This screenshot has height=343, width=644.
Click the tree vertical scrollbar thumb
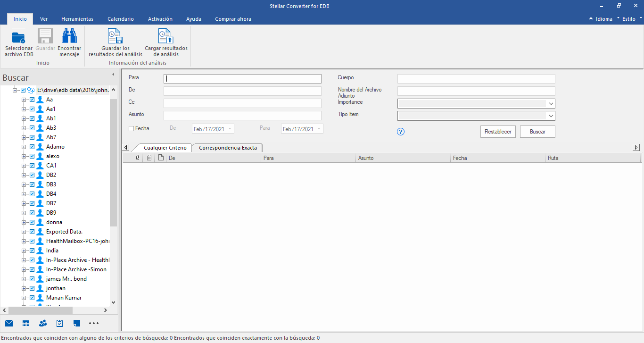[113, 163]
